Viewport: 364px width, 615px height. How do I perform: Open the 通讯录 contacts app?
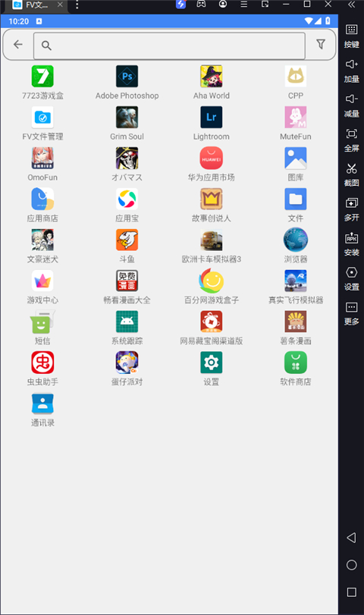click(42, 403)
